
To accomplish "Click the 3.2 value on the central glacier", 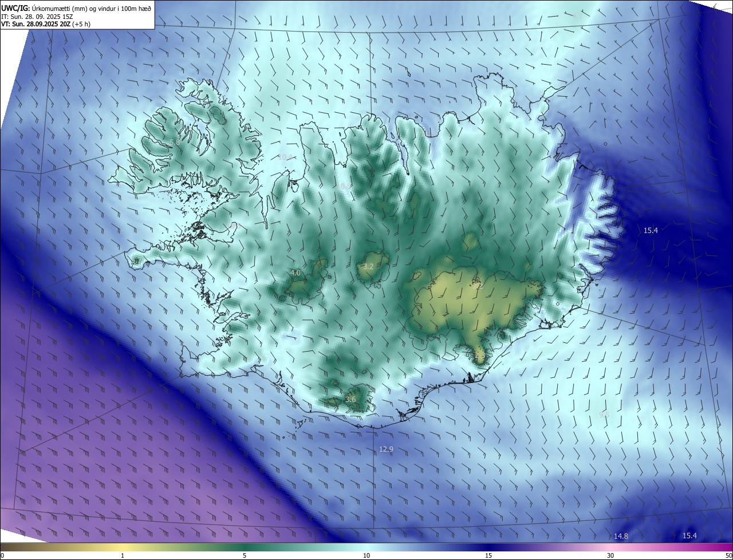I will (x=368, y=266).
